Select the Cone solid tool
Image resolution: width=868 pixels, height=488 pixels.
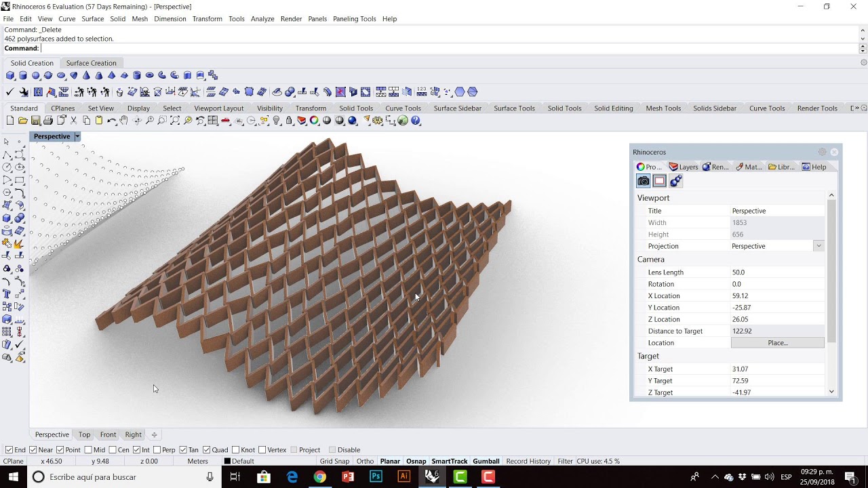86,75
